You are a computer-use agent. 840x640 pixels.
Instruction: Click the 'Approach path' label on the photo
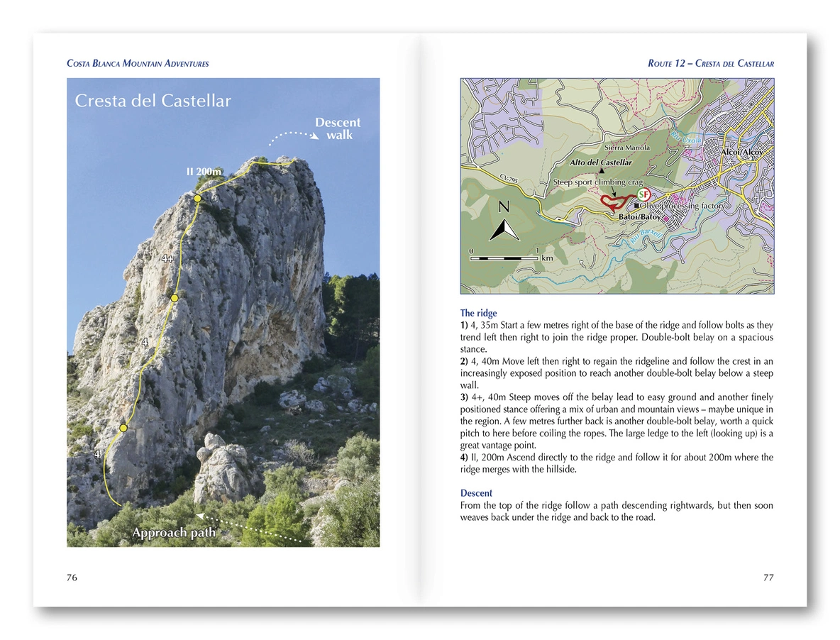[x=174, y=532]
